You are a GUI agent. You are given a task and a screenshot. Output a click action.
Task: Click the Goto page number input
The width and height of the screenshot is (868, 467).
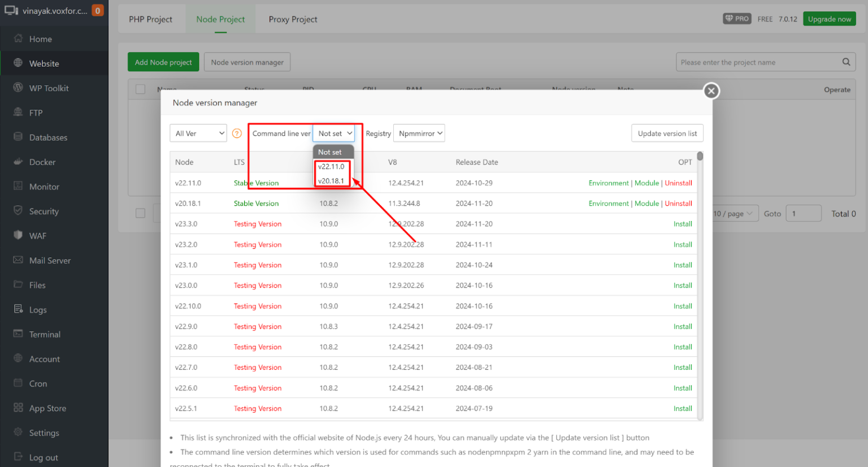[x=804, y=213]
